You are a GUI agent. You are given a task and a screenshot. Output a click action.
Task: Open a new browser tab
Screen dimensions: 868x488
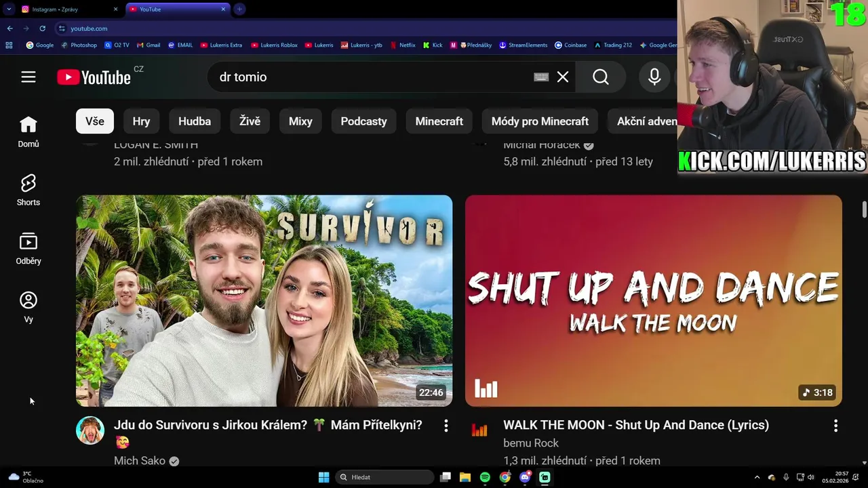239,9
